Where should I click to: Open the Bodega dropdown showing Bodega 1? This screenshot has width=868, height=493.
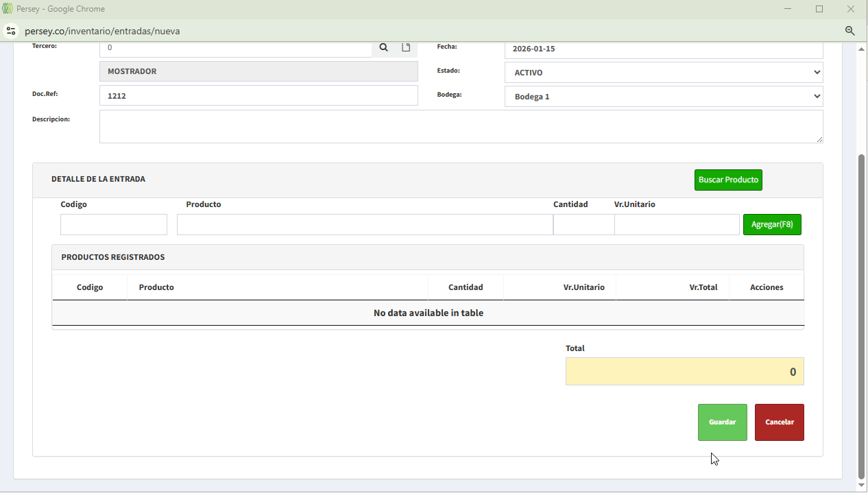663,97
